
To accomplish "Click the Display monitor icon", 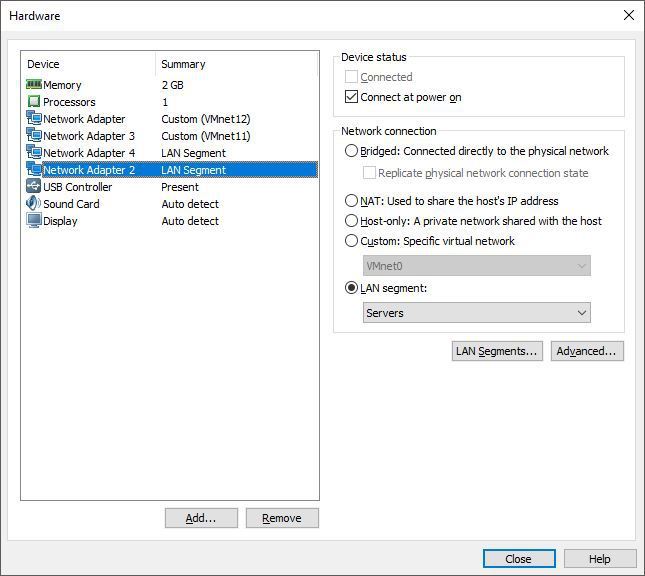I will tap(34, 220).
